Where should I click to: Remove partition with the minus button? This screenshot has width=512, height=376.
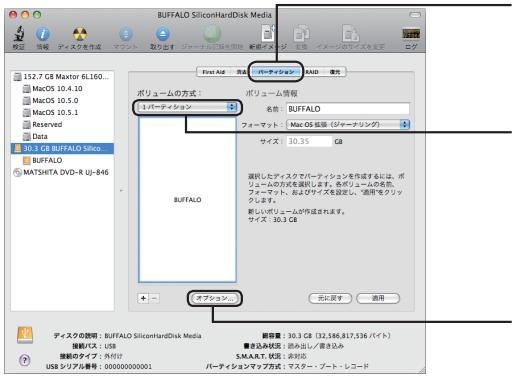[154, 298]
